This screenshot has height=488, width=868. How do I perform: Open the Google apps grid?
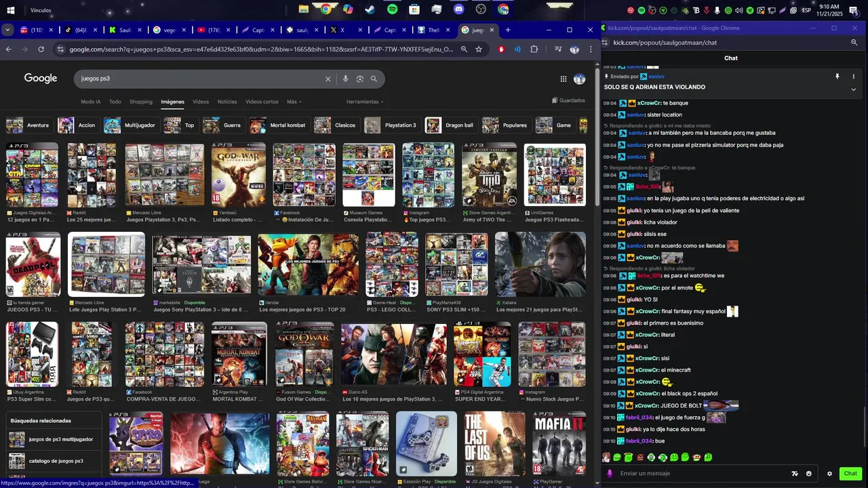[x=564, y=79]
